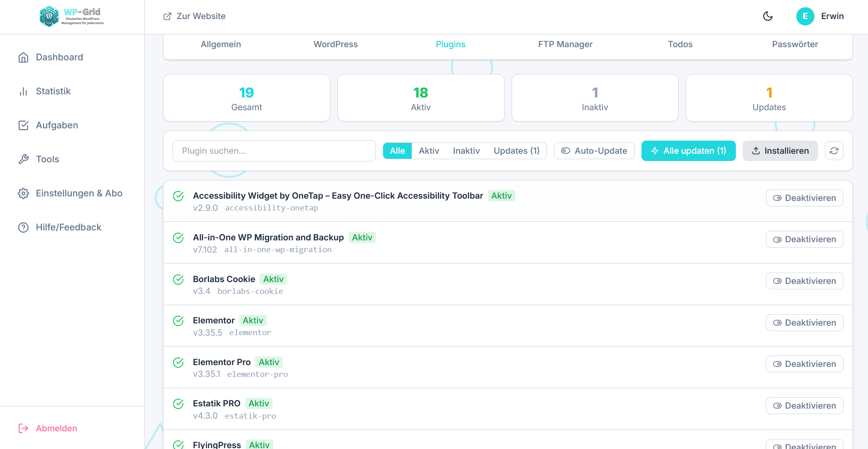Show plugins filter Updates (1)

click(516, 151)
